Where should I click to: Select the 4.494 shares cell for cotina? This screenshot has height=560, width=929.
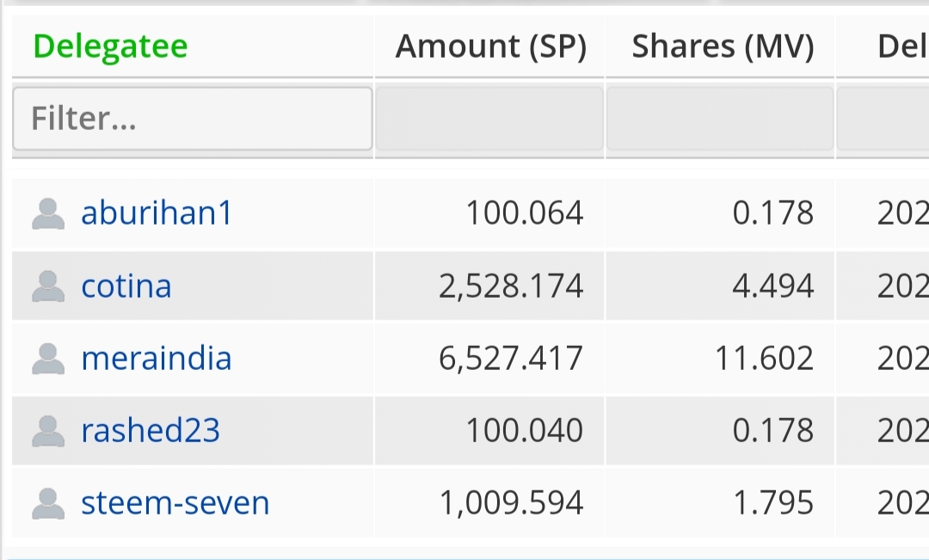coord(720,286)
